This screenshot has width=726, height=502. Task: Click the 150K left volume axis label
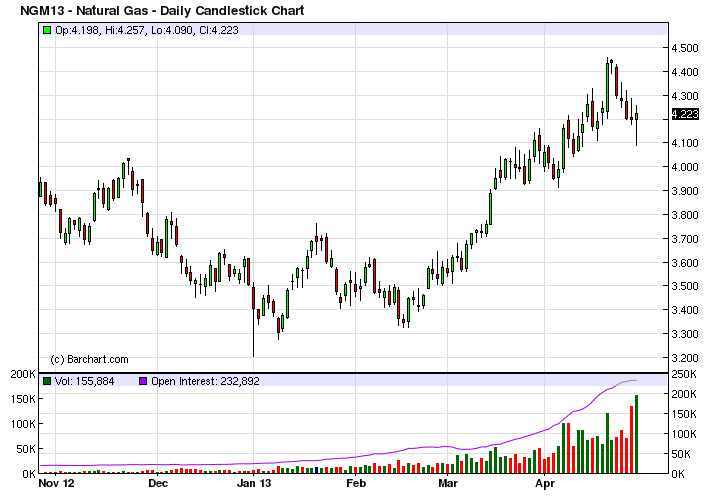pos(23,399)
